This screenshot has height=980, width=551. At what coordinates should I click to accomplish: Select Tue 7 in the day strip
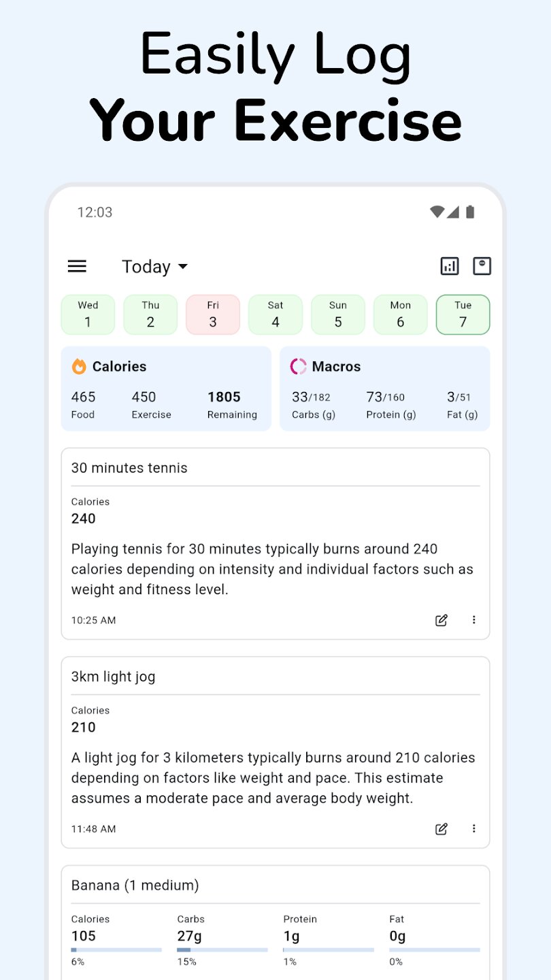coord(463,314)
